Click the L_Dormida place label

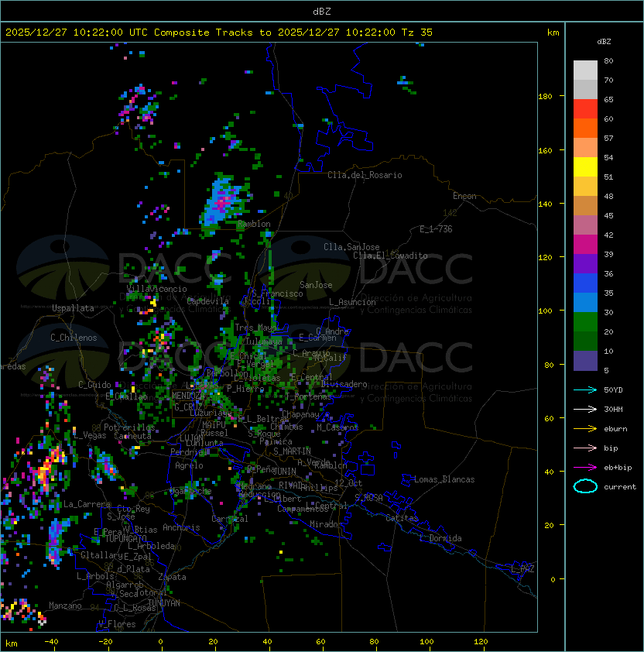tap(440, 538)
